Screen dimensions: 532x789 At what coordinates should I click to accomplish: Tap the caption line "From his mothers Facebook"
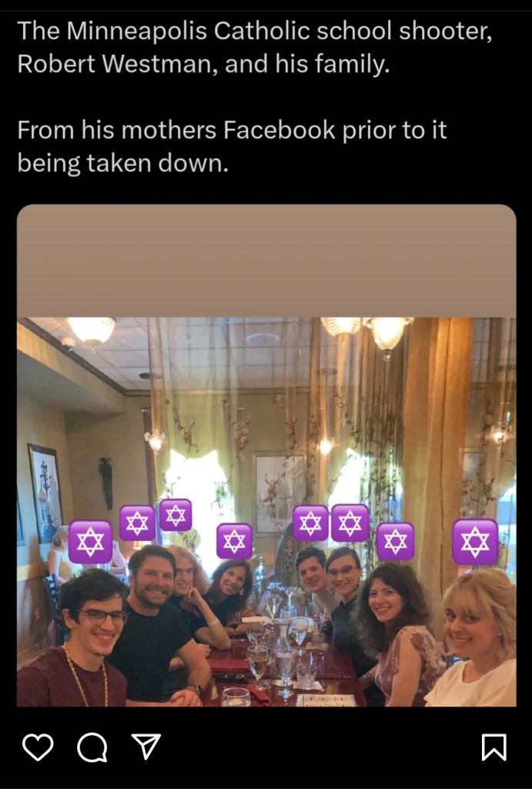[x=232, y=129]
